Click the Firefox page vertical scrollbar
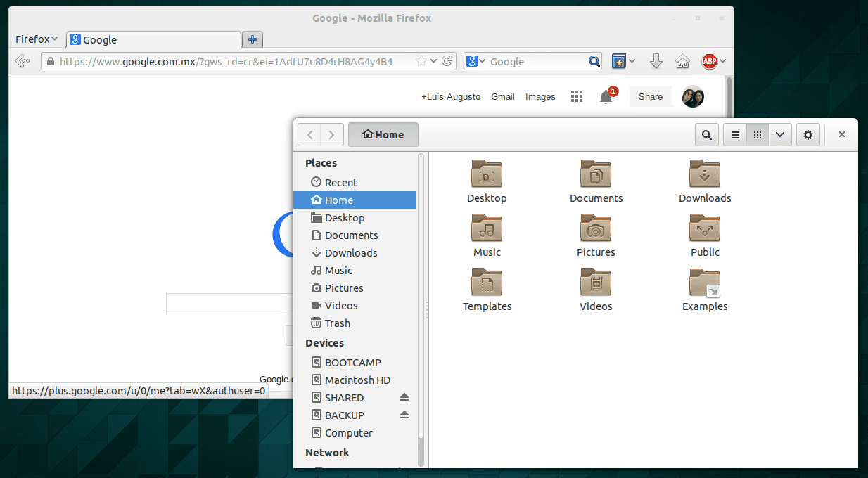868x478 pixels. [x=729, y=97]
